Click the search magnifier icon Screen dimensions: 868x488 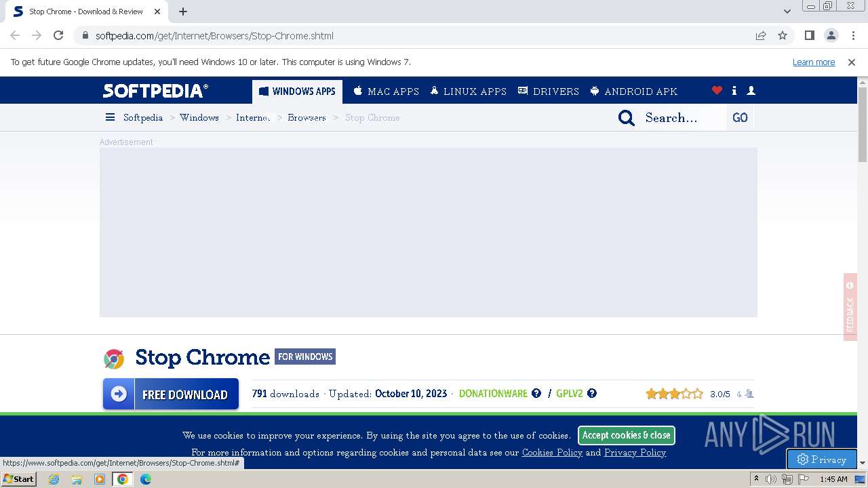[x=627, y=118]
